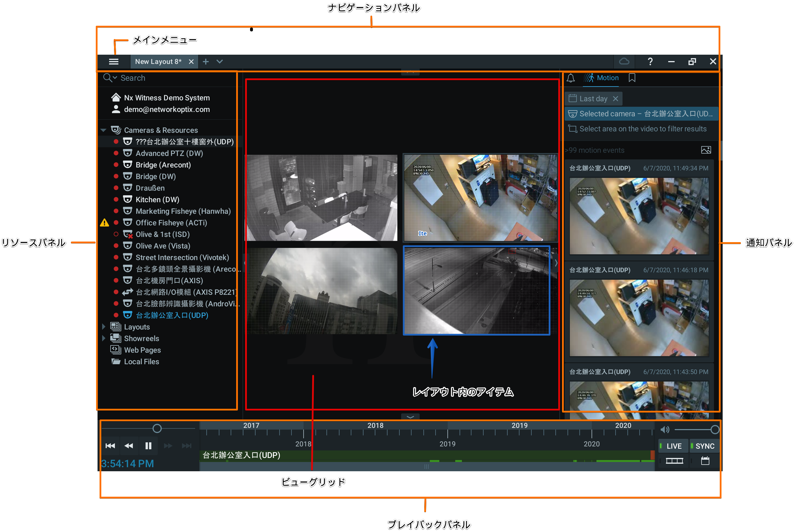Toggle the thumbnails strip icon
Screen dimensions: 795x532
click(x=674, y=461)
